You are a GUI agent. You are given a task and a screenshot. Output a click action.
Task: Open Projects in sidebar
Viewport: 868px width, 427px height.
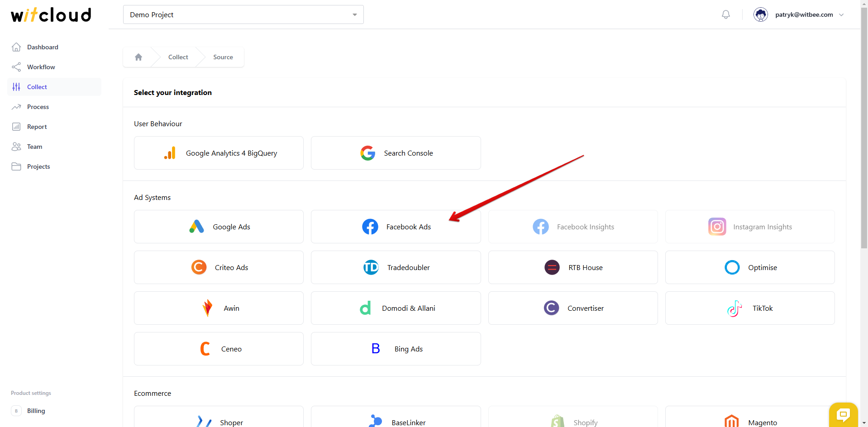pyautogui.click(x=54, y=166)
